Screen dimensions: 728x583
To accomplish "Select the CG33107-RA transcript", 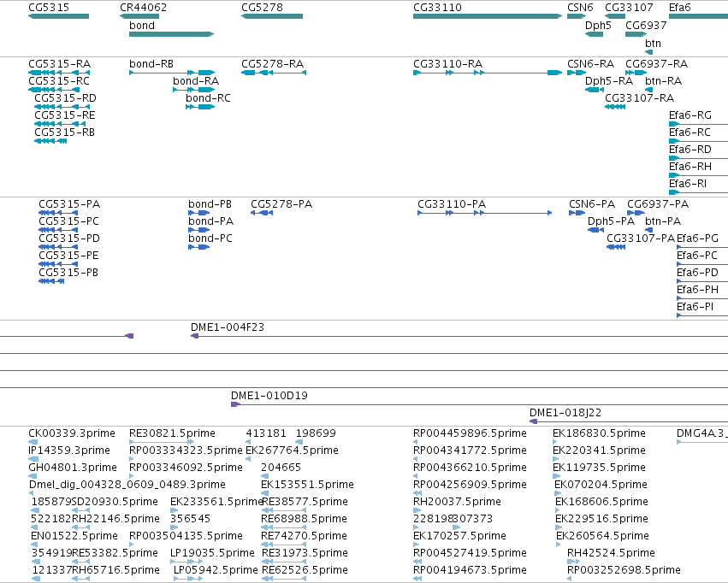I will tap(639, 98).
